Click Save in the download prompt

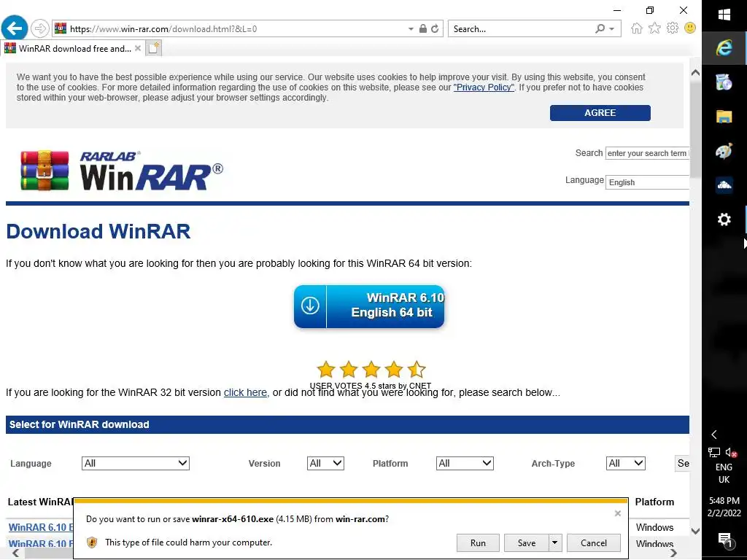pyautogui.click(x=527, y=542)
